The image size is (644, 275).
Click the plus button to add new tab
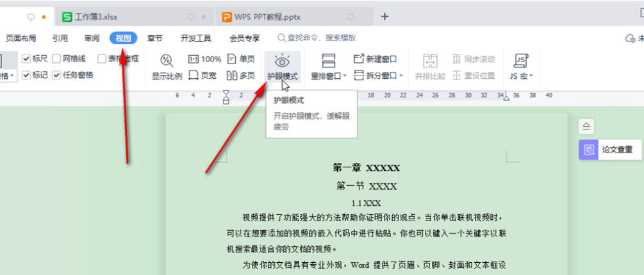384,17
